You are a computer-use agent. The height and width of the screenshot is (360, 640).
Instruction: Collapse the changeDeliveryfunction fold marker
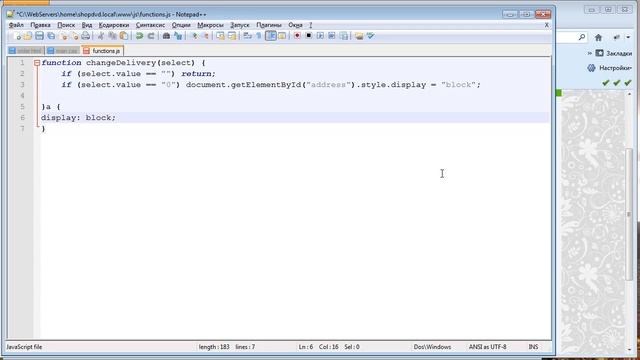(x=37, y=63)
